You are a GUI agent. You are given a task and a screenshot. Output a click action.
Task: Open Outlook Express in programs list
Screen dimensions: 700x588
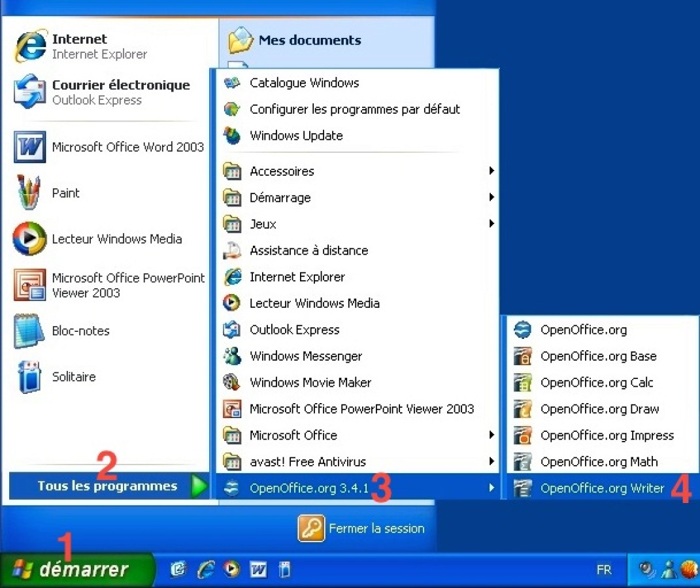[x=357, y=329]
